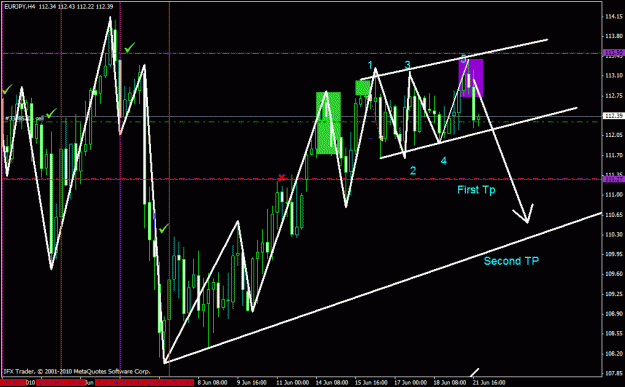Image resolution: width=625 pixels, height=387 pixels.
Task: Click the red X marker on chart
Action: (282, 177)
